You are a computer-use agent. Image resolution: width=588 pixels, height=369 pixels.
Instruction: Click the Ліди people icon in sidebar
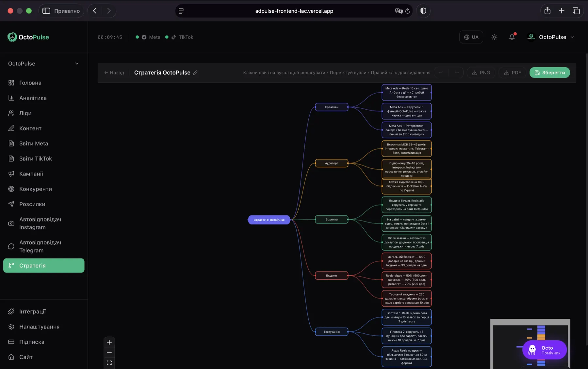11,113
